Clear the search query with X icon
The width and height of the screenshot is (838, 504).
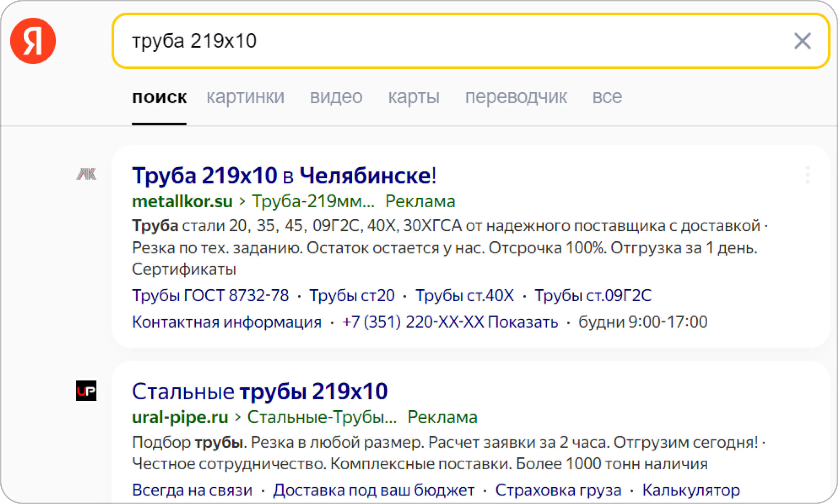click(802, 41)
